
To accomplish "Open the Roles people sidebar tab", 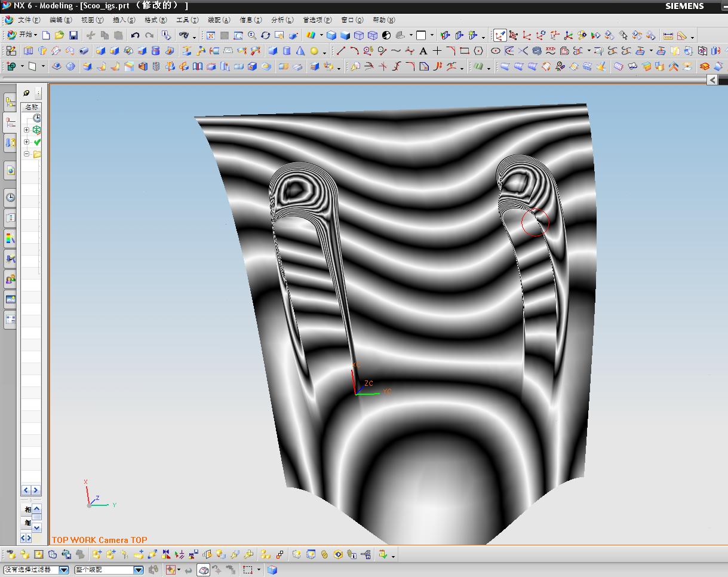I will tap(10, 278).
